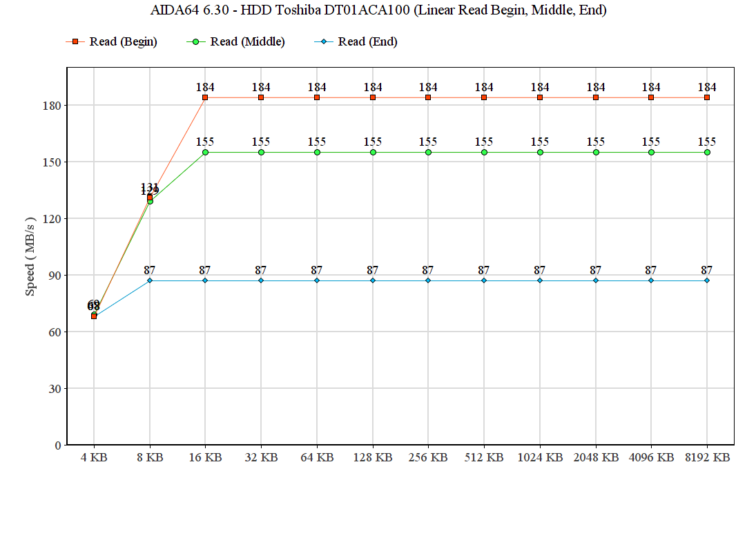Click the 87 value label above 2048 KB

click(x=596, y=270)
